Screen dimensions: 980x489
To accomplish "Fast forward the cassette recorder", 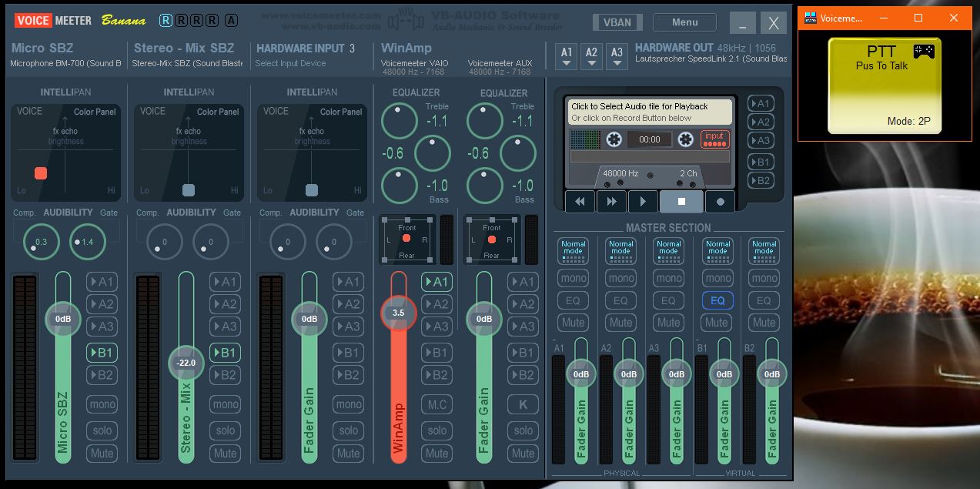I will click(x=611, y=202).
